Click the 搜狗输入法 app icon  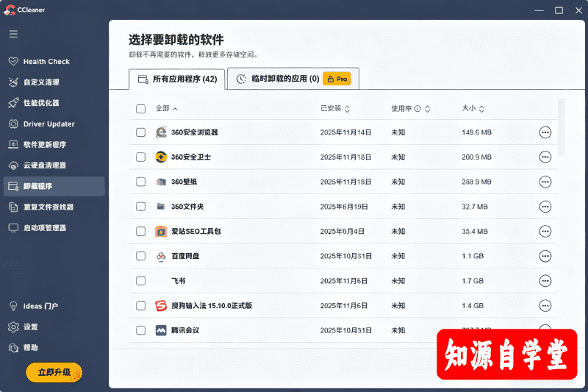tap(161, 305)
